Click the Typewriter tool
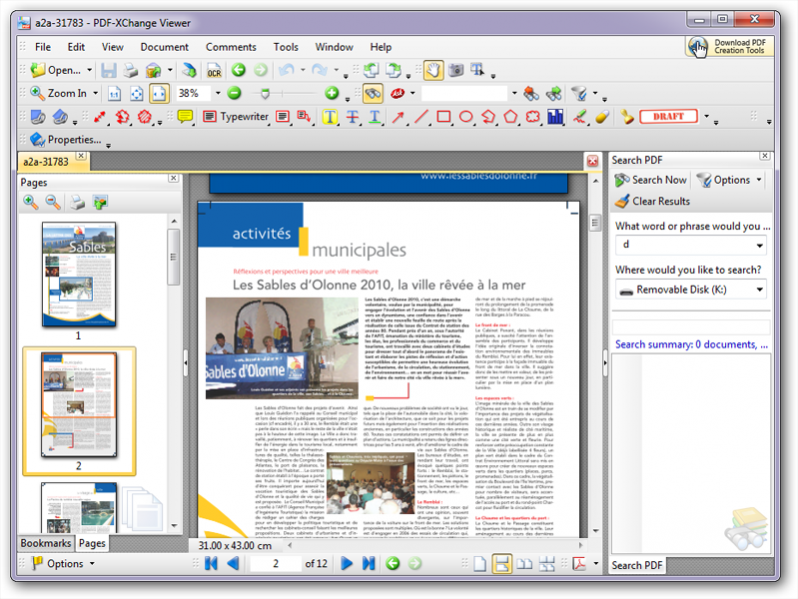The height and width of the screenshot is (599, 798). click(236, 117)
